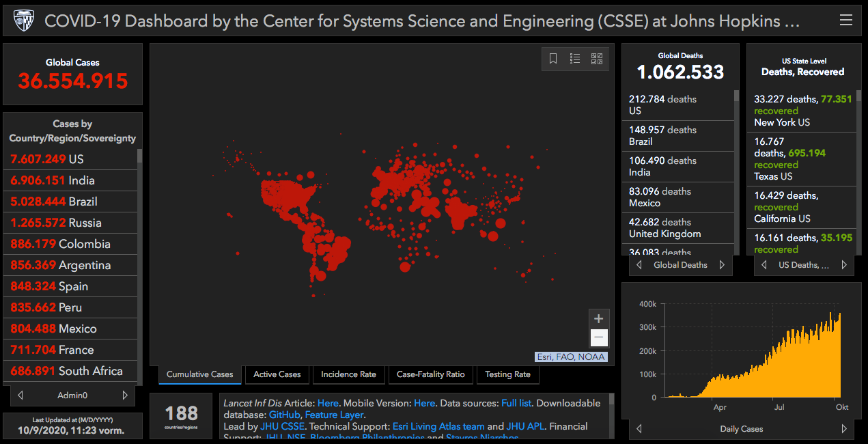868x444 pixels.
Task: Open the Esri Living Atlas team link
Action: (x=438, y=426)
